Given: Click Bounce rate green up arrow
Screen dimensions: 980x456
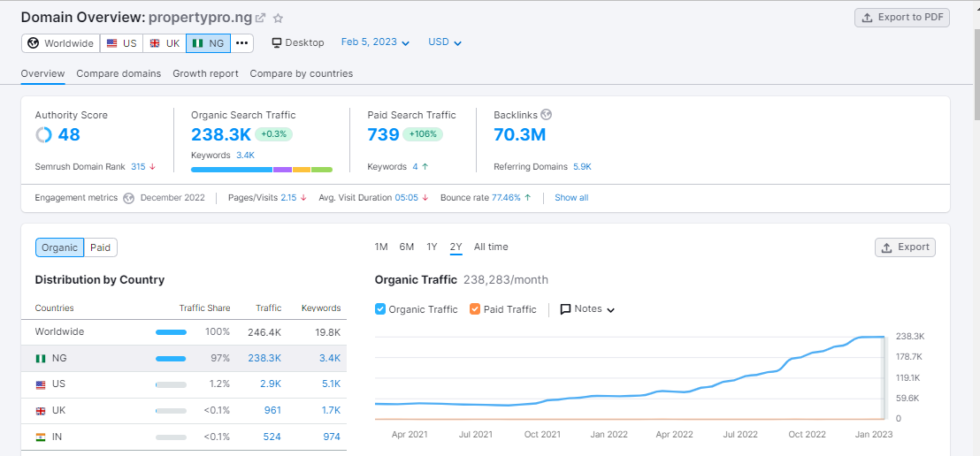Looking at the screenshot, I should tap(527, 197).
